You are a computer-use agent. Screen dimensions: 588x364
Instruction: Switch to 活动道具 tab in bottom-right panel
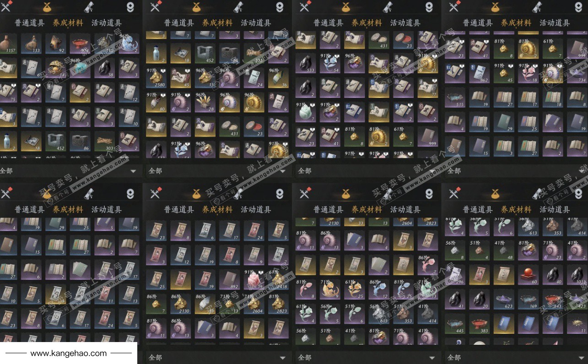(x=555, y=209)
